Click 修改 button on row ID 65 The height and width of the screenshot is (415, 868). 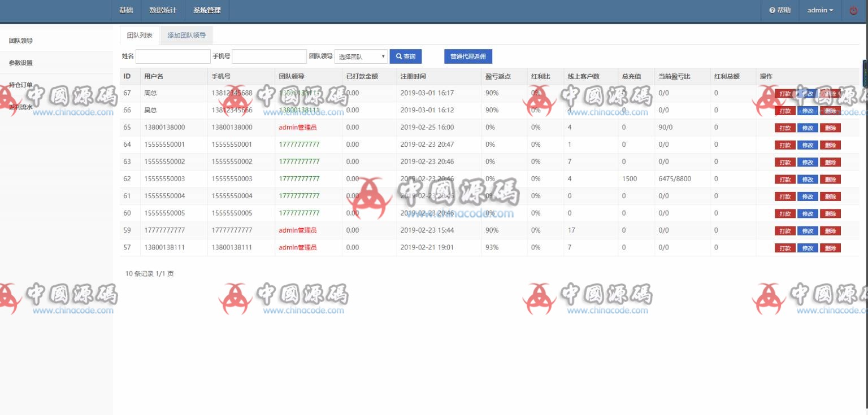(807, 128)
